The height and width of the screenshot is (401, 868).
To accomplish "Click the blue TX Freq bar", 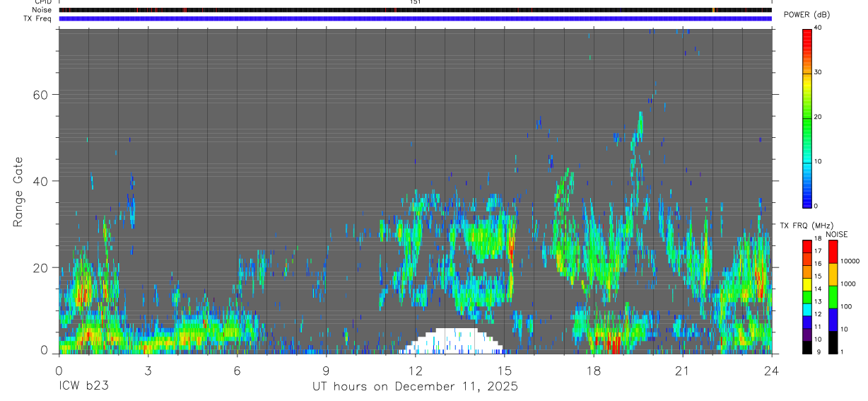I will coord(415,18).
